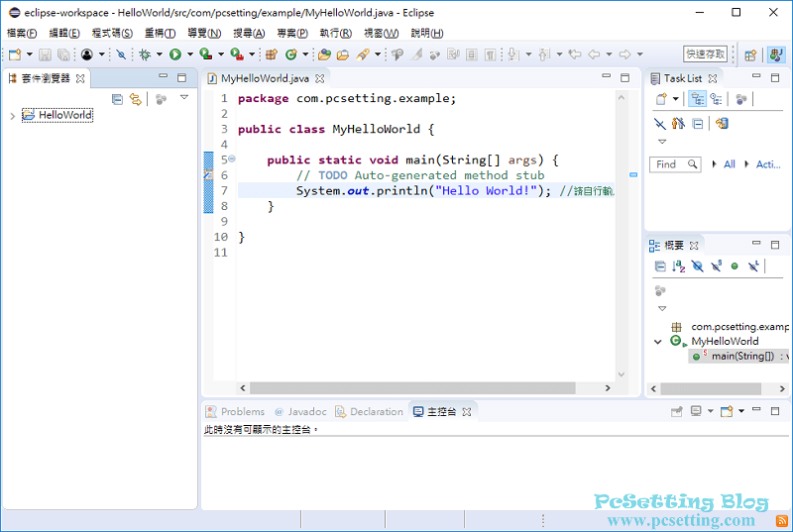Click the New wizard icon in the main toolbar
This screenshot has height=532, width=793.
[15, 54]
